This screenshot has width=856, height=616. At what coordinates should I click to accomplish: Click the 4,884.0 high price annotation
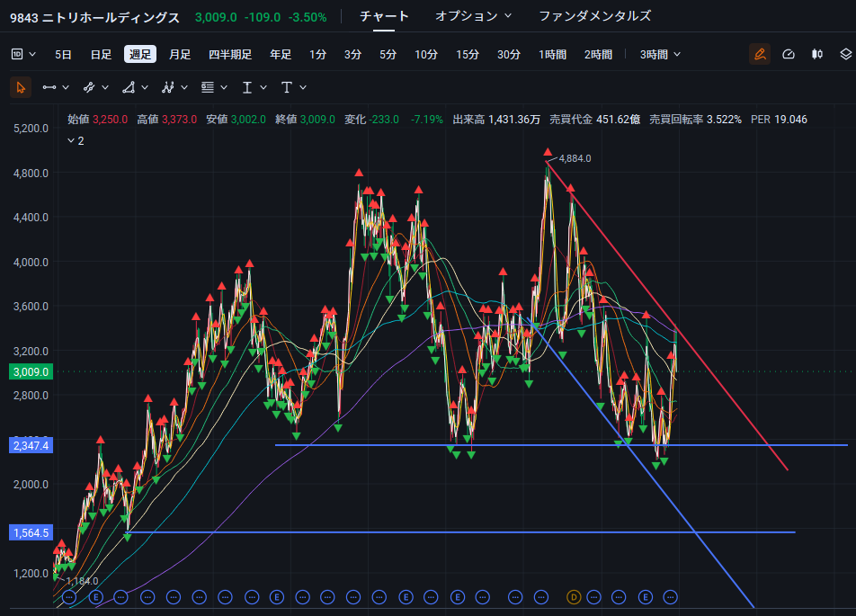(x=575, y=158)
